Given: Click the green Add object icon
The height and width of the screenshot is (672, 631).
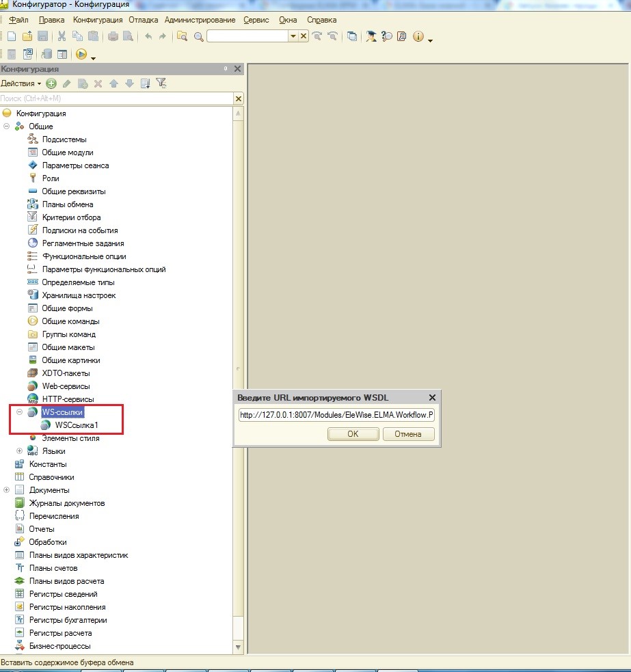Looking at the screenshot, I should [x=51, y=83].
